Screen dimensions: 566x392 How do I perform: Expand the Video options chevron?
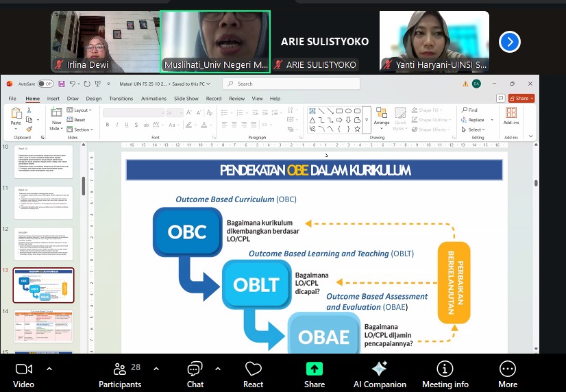pos(49,368)
